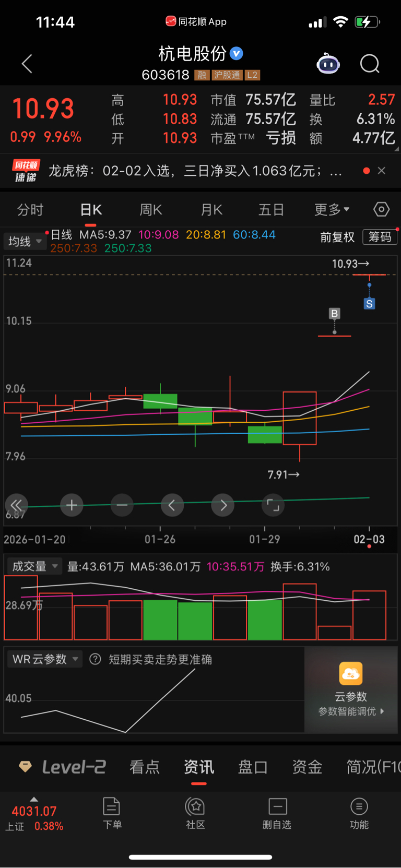Screen dimensions: 401x868
Task: Open the stock search magnifier
Action: (370, 64)
